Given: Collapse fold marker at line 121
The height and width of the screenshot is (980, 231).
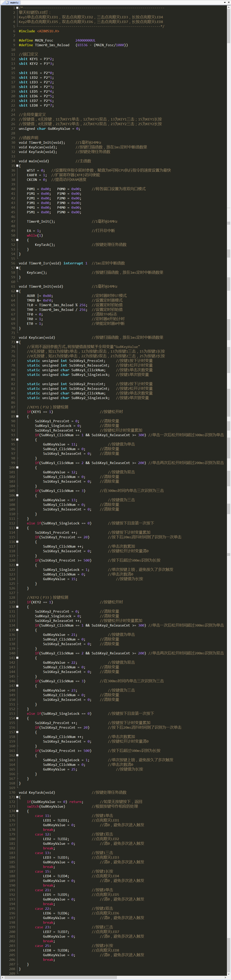Looking at the screenshot, I should click(17, 565).
